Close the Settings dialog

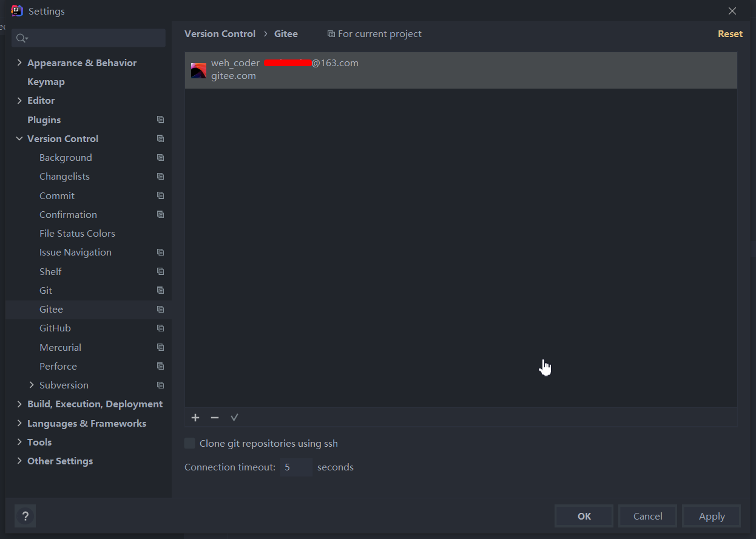[732, 11]
